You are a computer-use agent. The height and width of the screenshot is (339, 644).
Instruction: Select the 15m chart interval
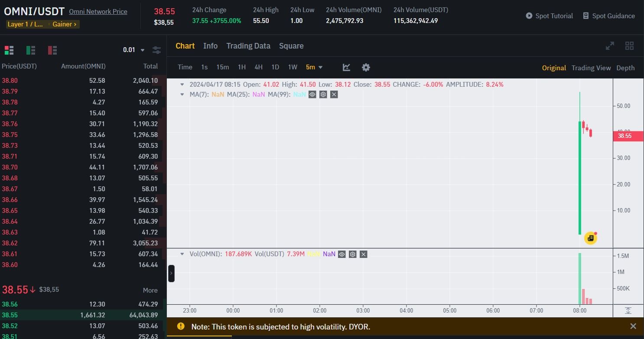[223, 67]
